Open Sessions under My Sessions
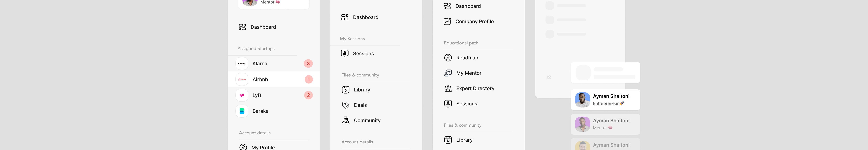This screenshot has height=150, width=868. click(363, 53)
